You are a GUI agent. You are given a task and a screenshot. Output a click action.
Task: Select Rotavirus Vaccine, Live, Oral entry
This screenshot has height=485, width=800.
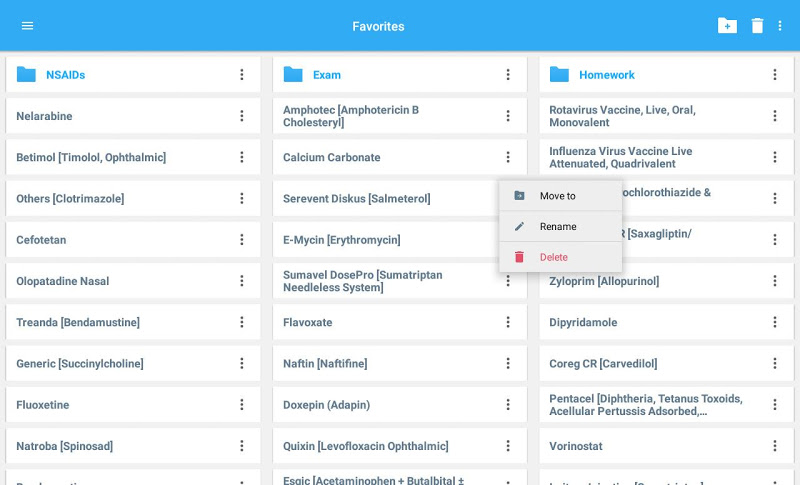(666, 116)
